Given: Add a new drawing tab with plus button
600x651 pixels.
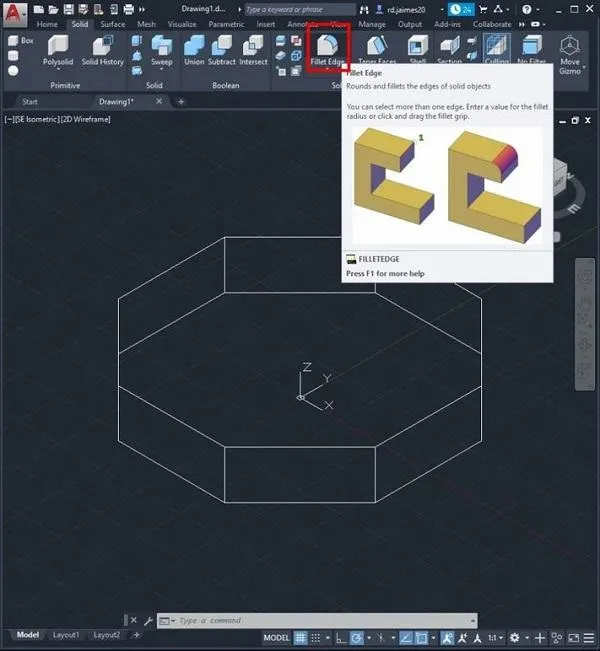Looking at the screenshot, I should pyautogui.click(x=181, y=101).
